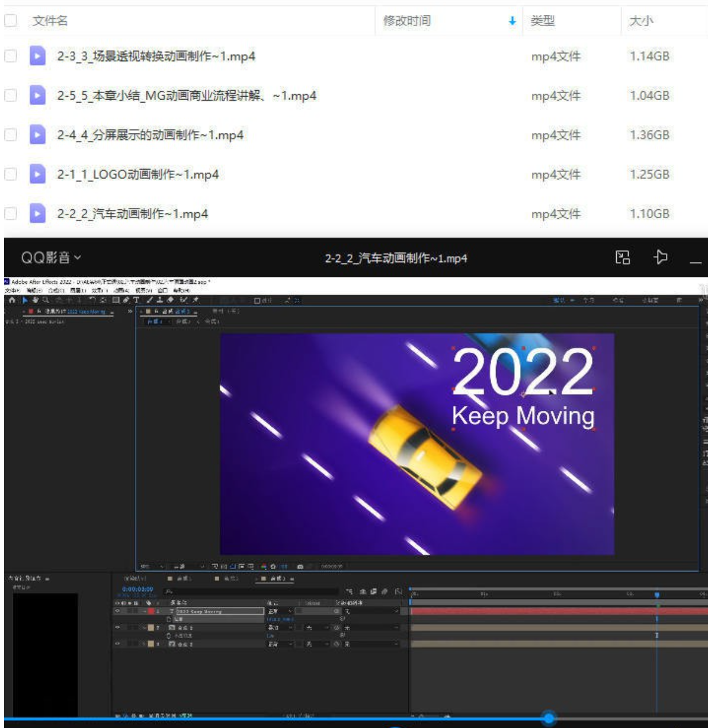Click the video icon for 2-2_2_汽车动画制作

37,213
